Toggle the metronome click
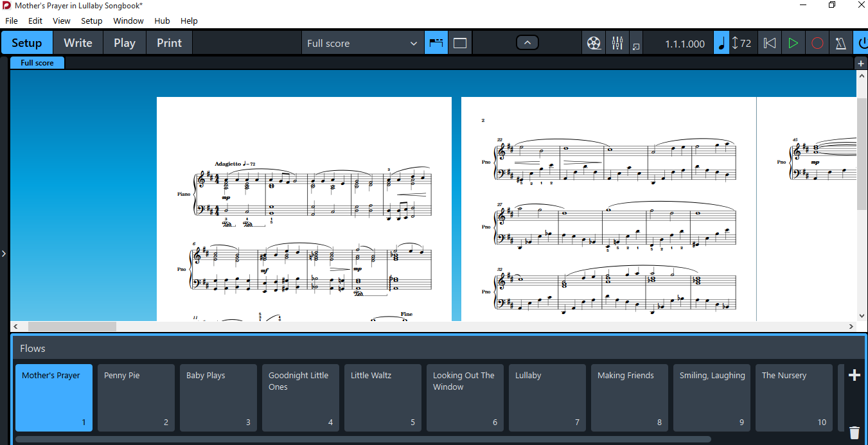 coord(840,44)
